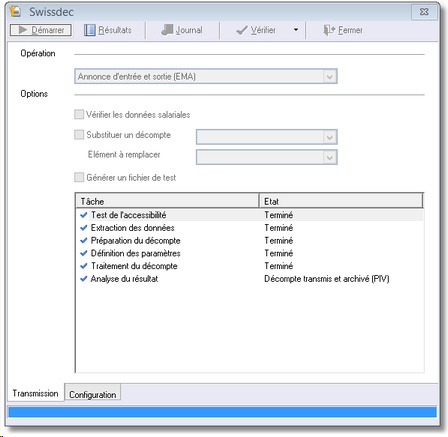Click the Tâche column header
Screen dimensions: 448x437
(x=167, y=201)
